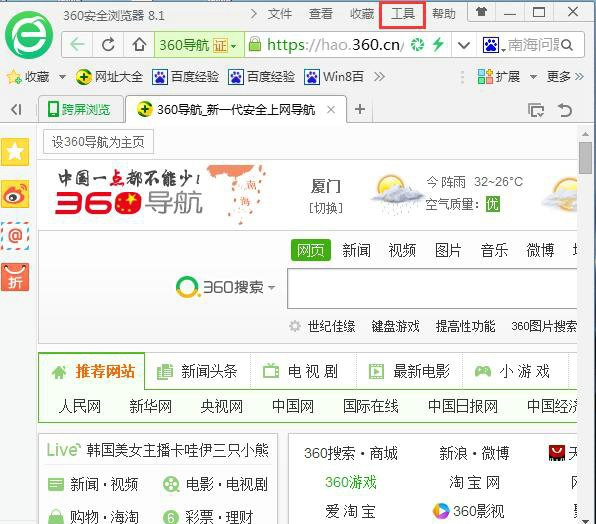The image size is (596, 524).
Task: Select the 视频 search category
Action: 402,250
